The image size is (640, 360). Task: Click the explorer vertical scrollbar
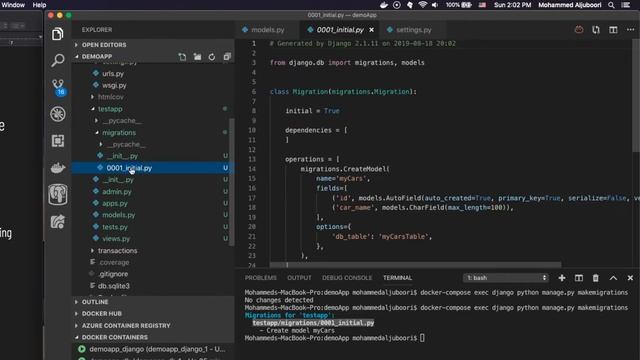231,182
